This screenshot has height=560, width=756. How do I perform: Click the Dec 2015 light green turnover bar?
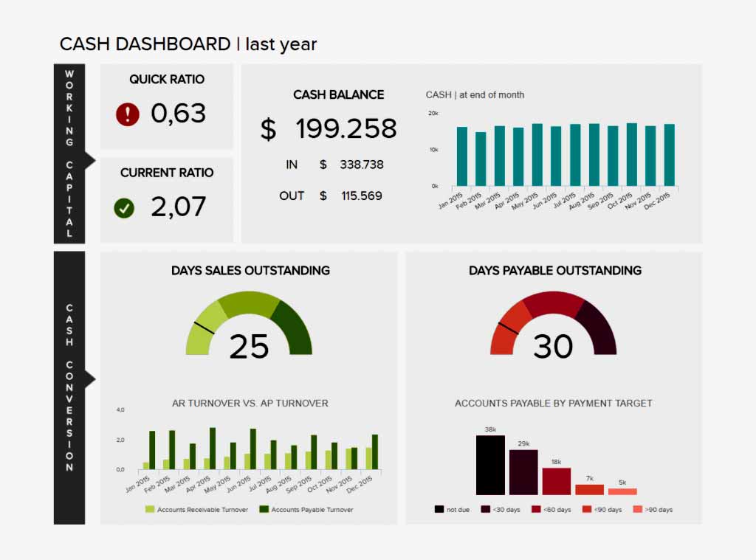coord(369,458)
